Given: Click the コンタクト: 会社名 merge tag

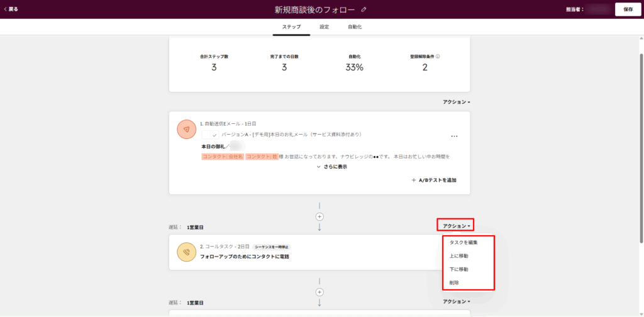Looking at the screenshot, I should point(223,157).
